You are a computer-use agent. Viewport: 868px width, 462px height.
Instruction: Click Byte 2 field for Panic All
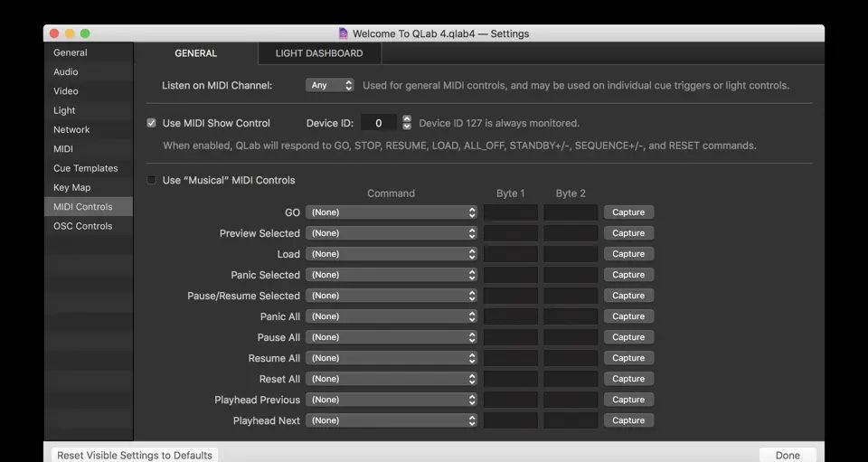(571, 316)
